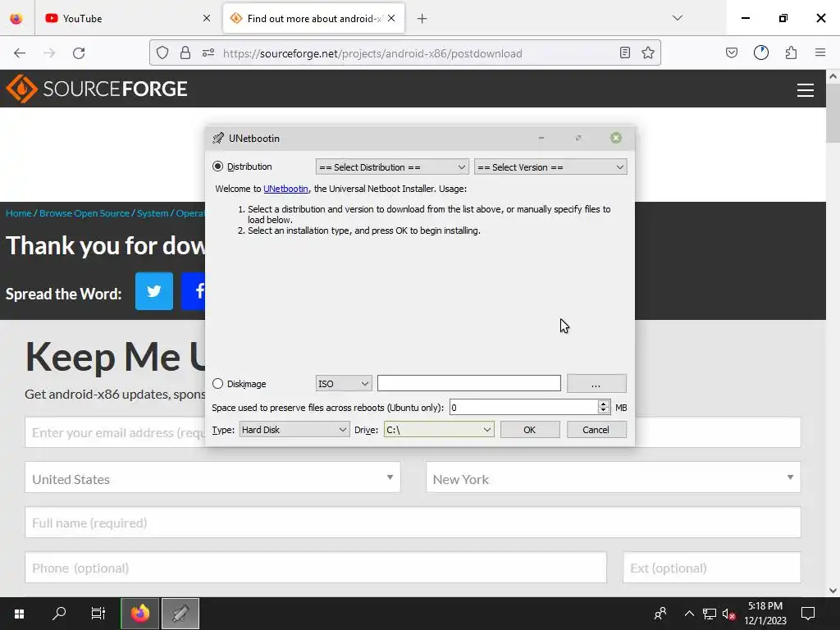Open the United States country dropdown
The height and width of the screenshot is (630, 840).
coord(212,477)
